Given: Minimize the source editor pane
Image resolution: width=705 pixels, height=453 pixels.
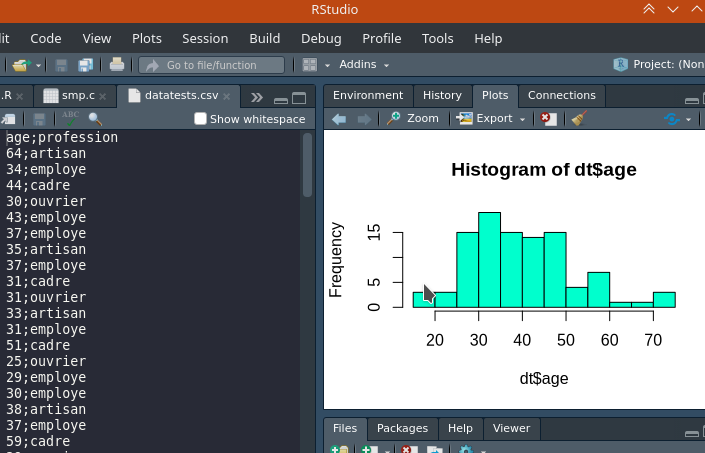Looking at the screenshot, I should coord(281,100).
